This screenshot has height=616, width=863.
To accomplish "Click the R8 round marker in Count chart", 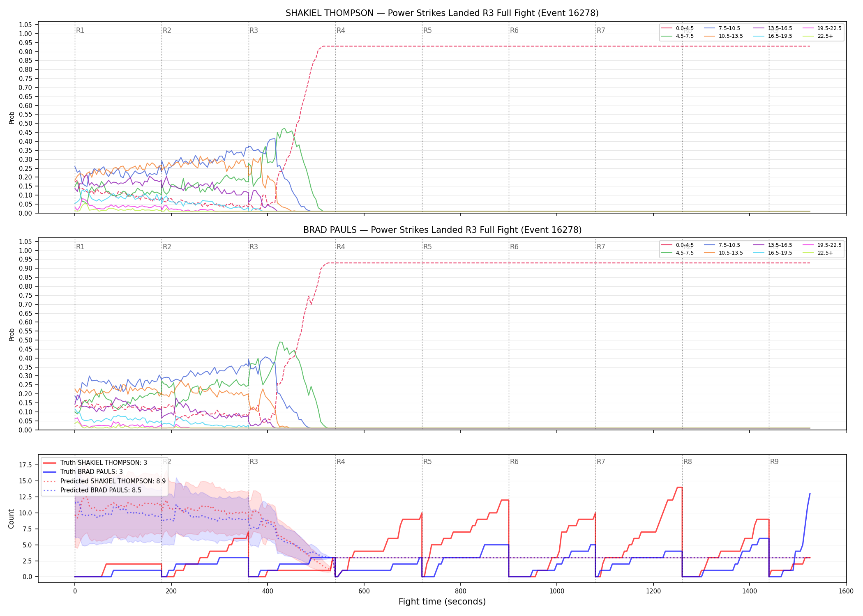I will [x=688, y=462].
